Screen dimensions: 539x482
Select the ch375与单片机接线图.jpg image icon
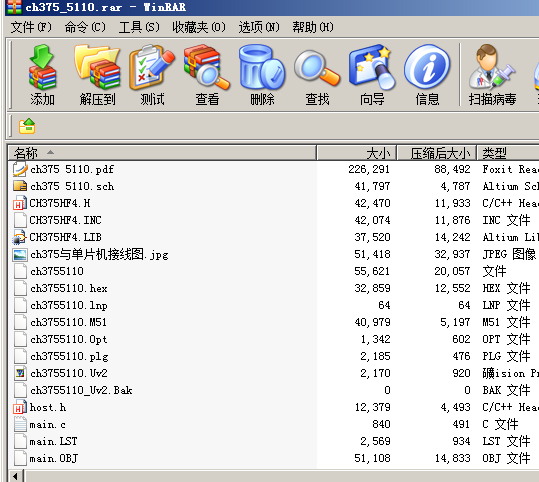[x=20, y=254]
